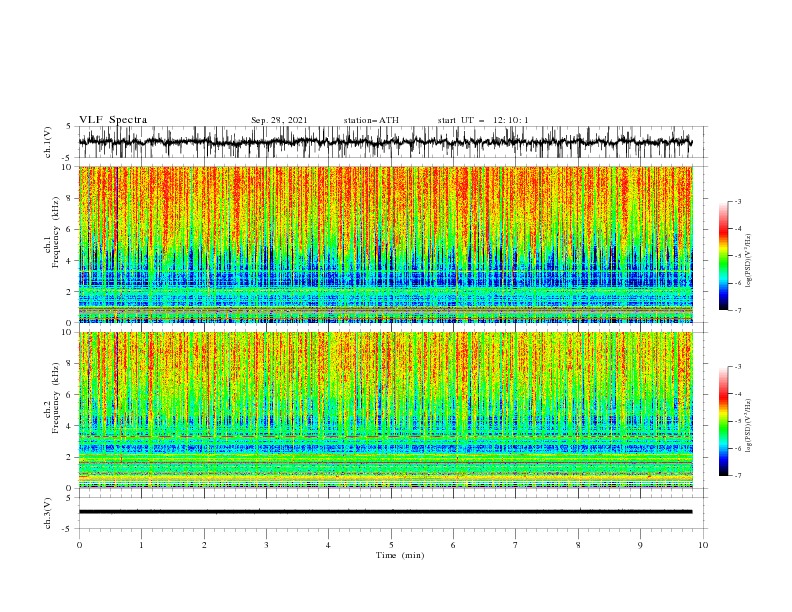The image size is (792, 612).
Task: Click the "-4" tick on ch.2 colorbar
Action: tap(738, 394)
